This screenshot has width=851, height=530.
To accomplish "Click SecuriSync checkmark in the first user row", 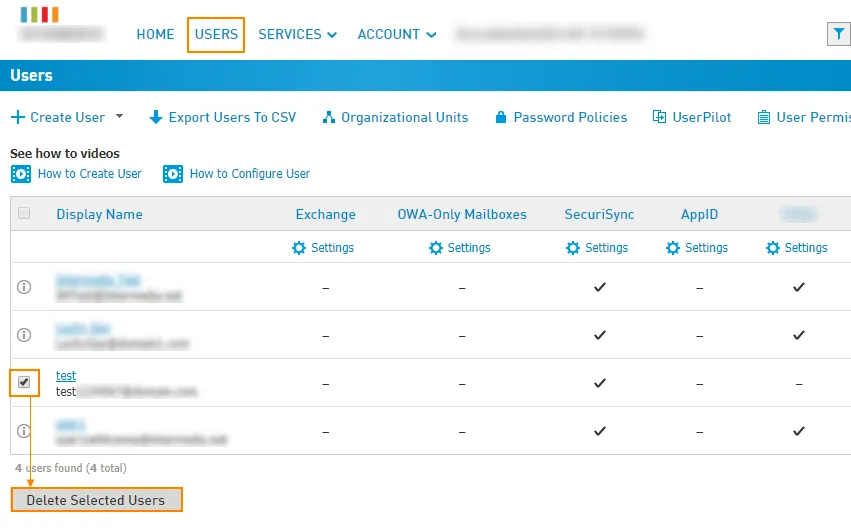I will (x=600, y=287).
